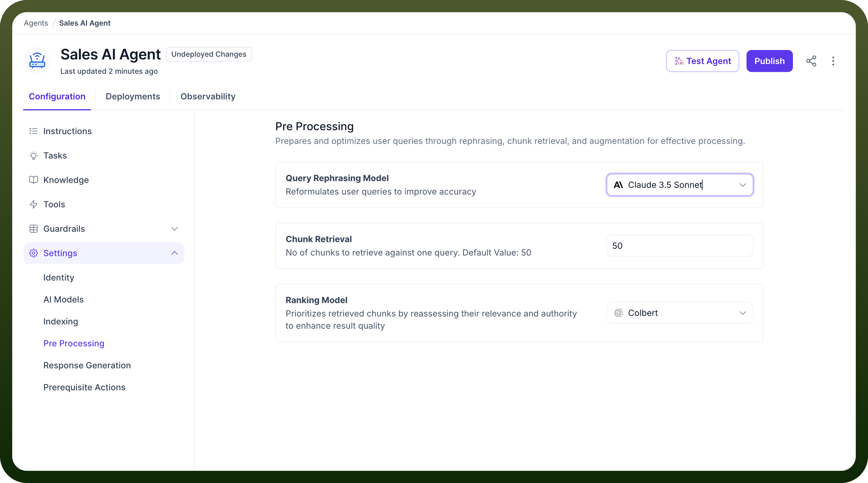
Task: Click the Guardrails grid icon
Action: tap(33, 229)
